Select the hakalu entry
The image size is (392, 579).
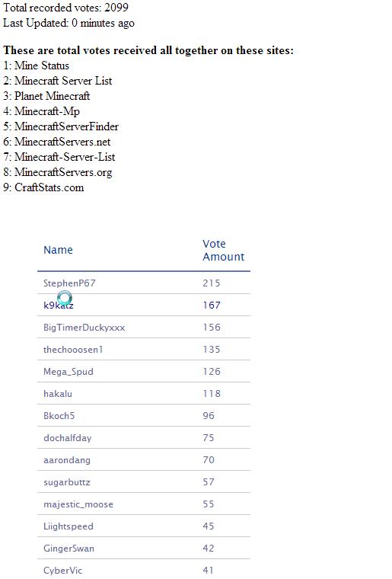point(58,394)
